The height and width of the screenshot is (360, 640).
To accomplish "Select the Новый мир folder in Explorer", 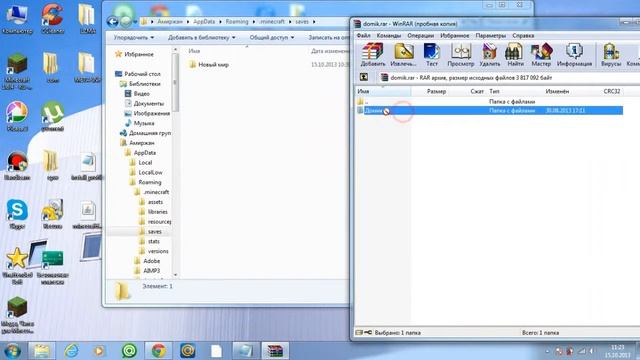I will [209, 64].
